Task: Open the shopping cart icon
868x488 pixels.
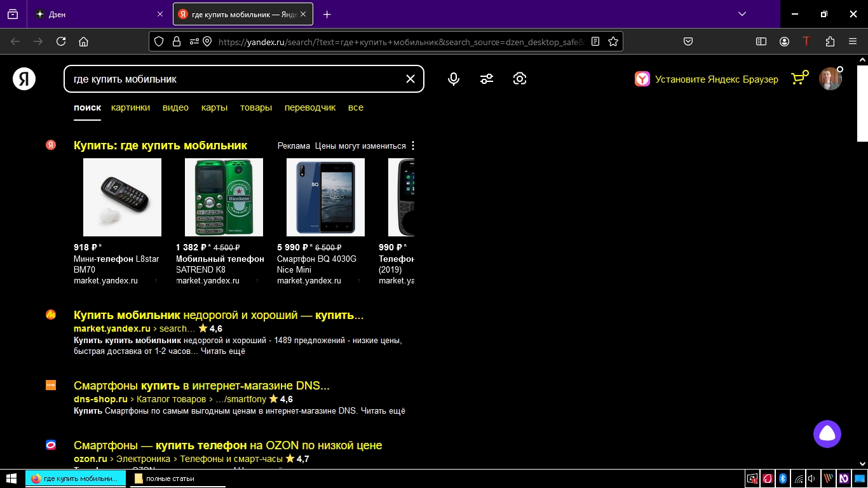Action: pyautogui.click(x=799, y=78)
